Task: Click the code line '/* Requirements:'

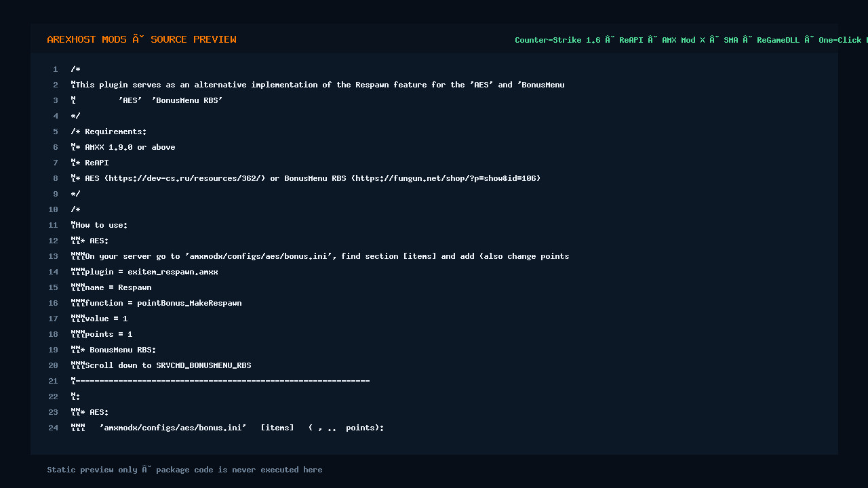Action: click(x=108, y=131)
